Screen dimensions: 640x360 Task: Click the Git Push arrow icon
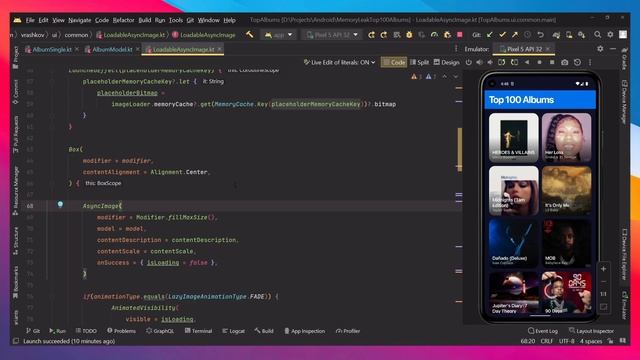[515, 35]
